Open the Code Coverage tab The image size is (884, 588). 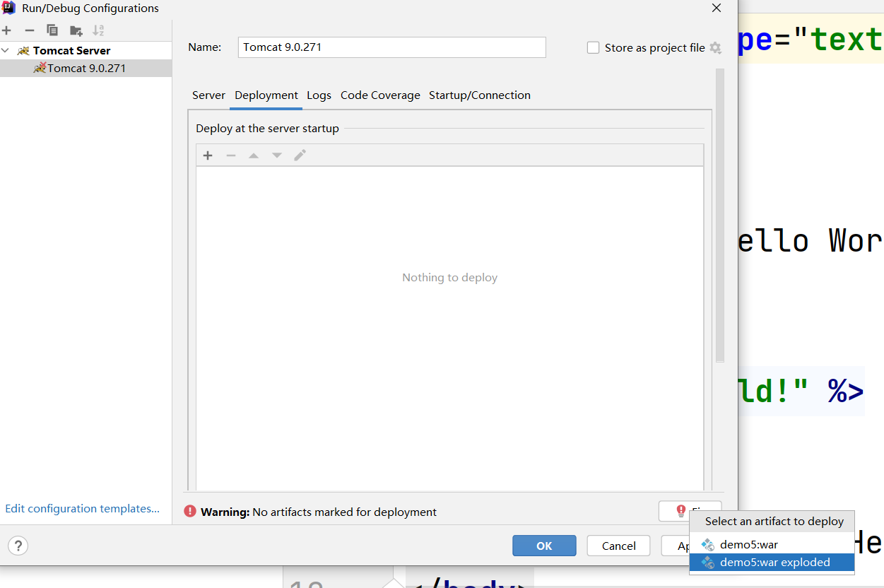(x=380, y=95)
